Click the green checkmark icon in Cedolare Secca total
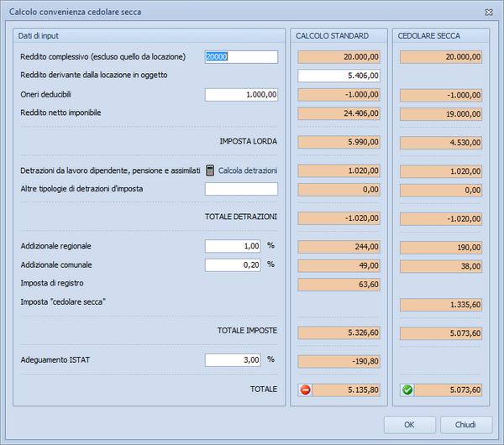The width and height of the screenshot is (504, 445). click(407, 390)
